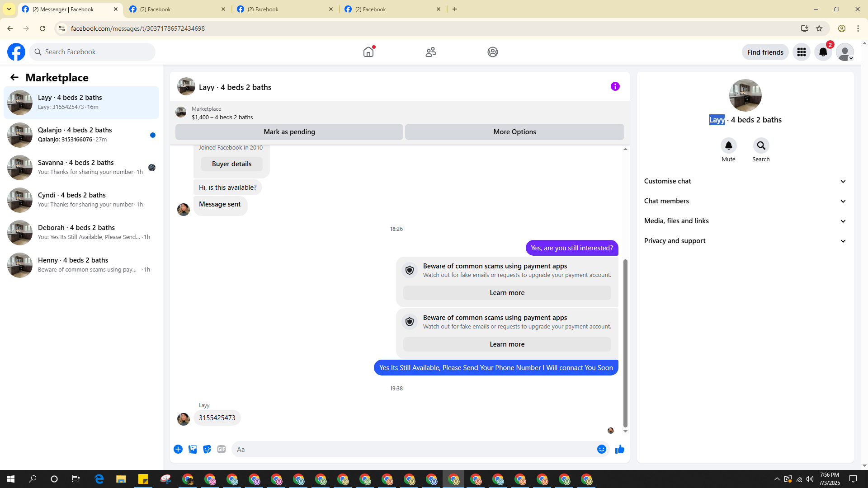Open more actions plus icon in composer
Image resolution: width=868 pixels, height=488 pixels.
pyautogui.click(x=178, y=449)
